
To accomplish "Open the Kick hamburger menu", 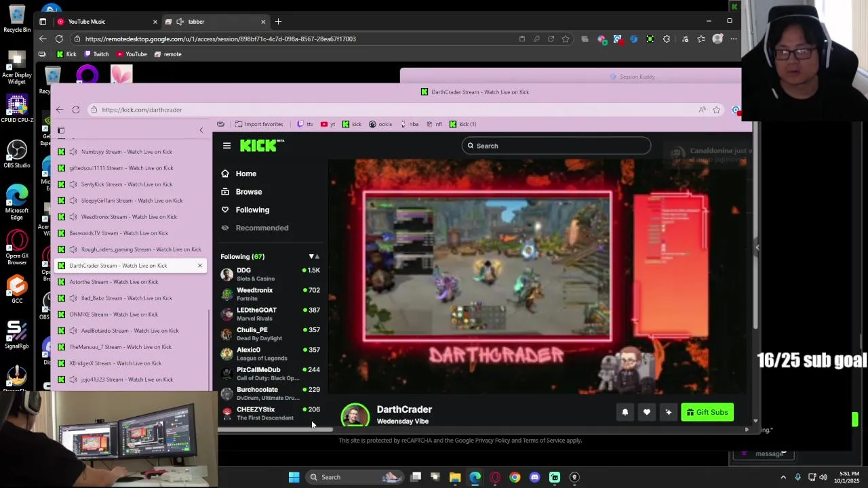I will click(226, 146).
